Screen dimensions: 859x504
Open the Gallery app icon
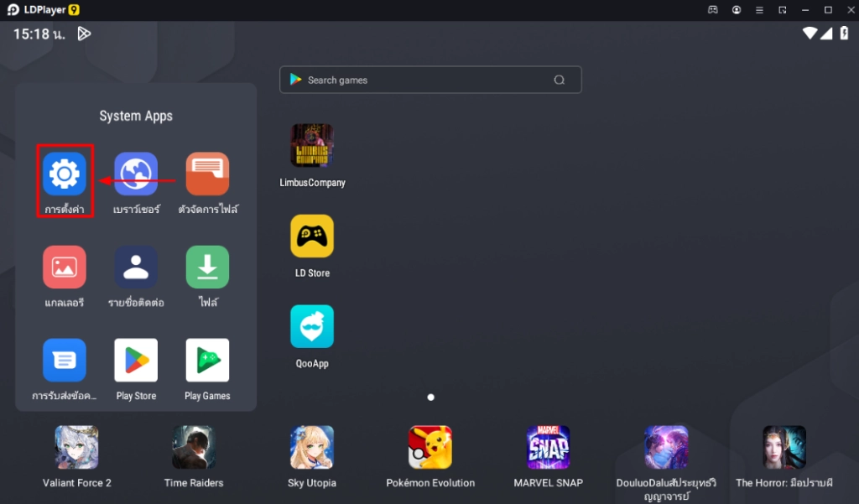65,268
